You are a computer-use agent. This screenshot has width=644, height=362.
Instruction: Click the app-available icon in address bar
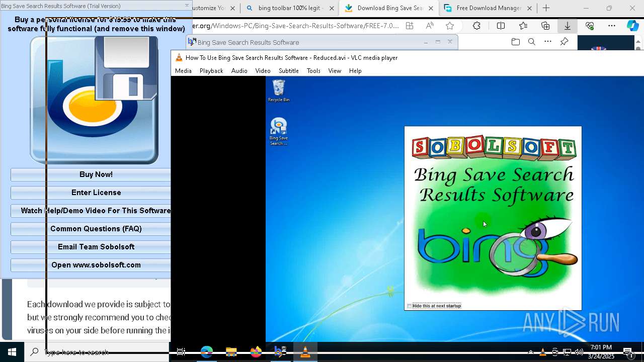pyautogui.click(x=410, y=26)
